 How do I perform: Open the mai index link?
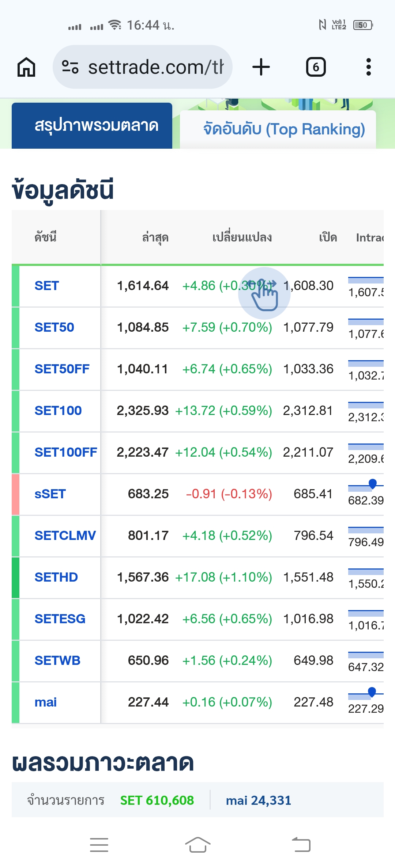click(x=45, y=702)
